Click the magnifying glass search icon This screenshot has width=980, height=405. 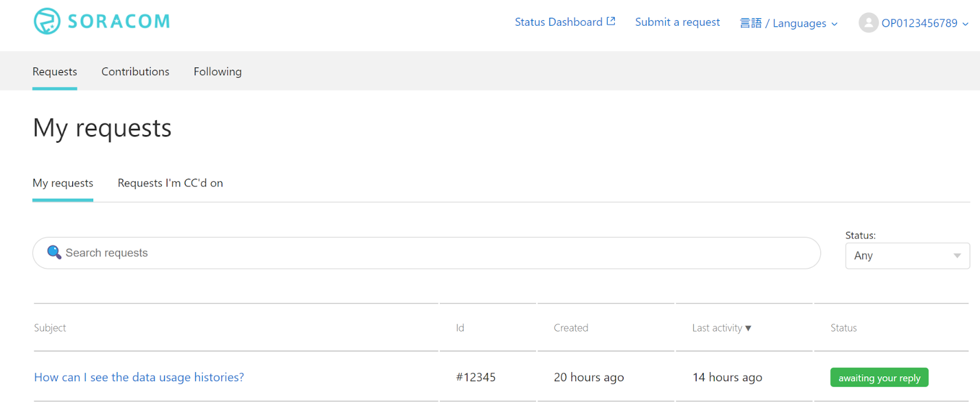click(54, 253)
